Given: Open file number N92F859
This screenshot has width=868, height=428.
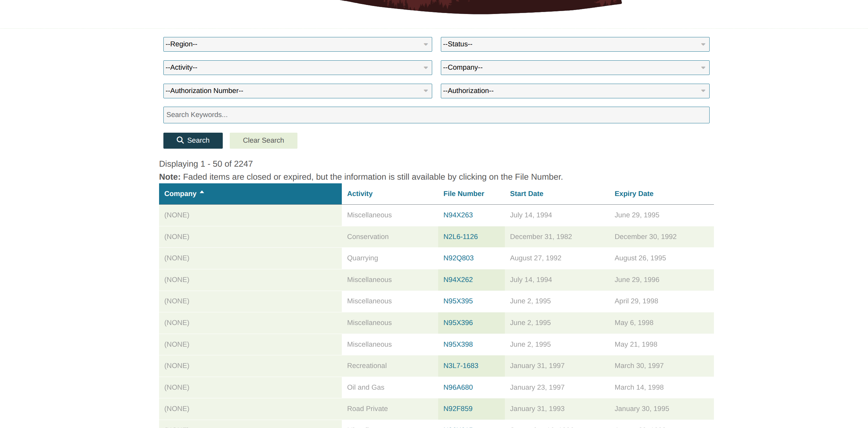Looking at the screenshot, I should (x=458, y=408).
